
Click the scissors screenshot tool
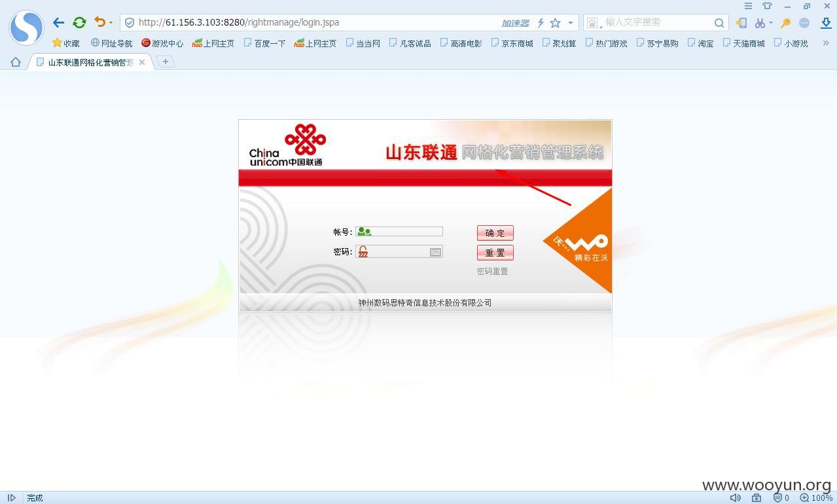tap(759, 23)
